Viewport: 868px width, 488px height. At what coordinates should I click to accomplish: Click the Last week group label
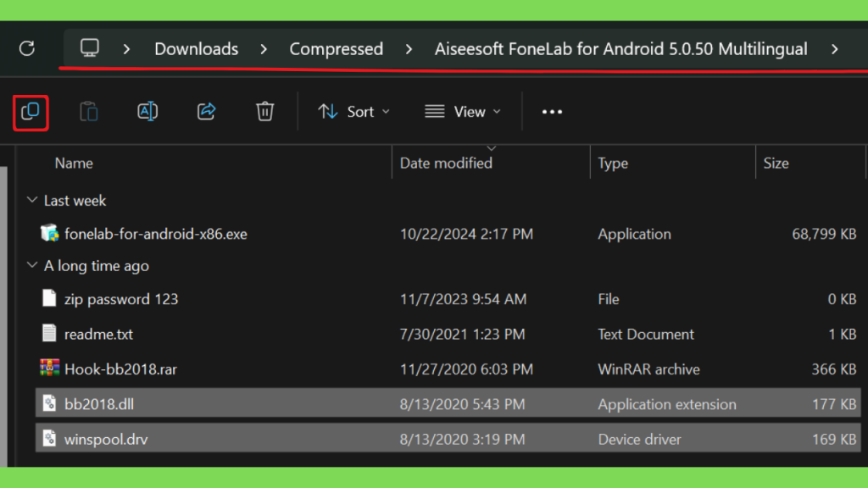[75, 200]
